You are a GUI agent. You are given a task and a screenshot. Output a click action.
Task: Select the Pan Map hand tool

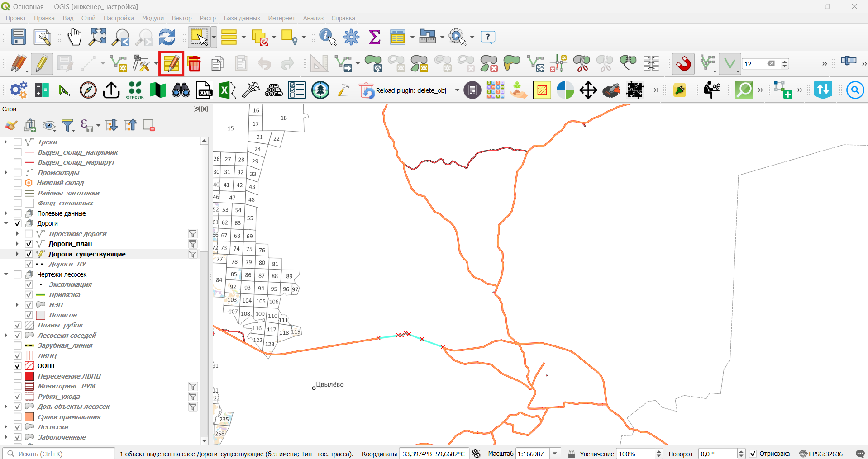tap(74, 37)
